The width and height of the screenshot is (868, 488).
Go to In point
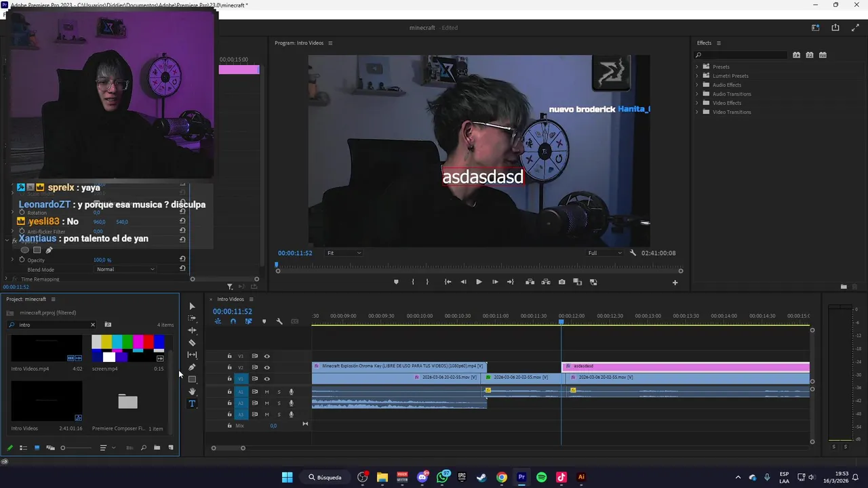coord(448,282)
